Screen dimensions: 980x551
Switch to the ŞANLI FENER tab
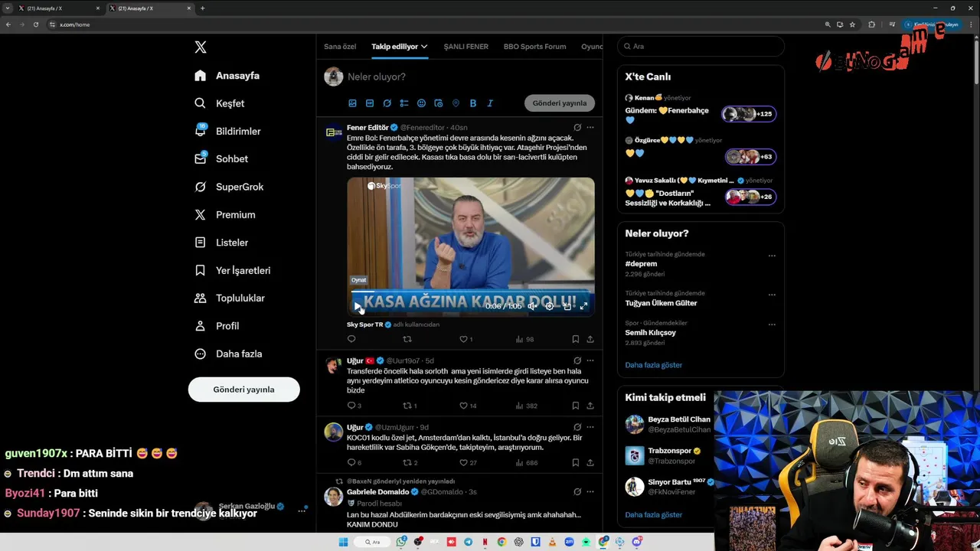coord(466,47)
